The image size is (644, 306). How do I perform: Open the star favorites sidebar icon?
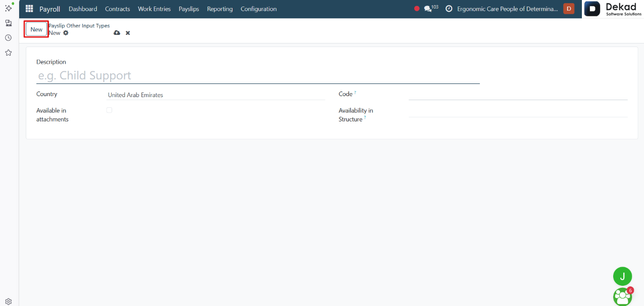coord(9,53)
